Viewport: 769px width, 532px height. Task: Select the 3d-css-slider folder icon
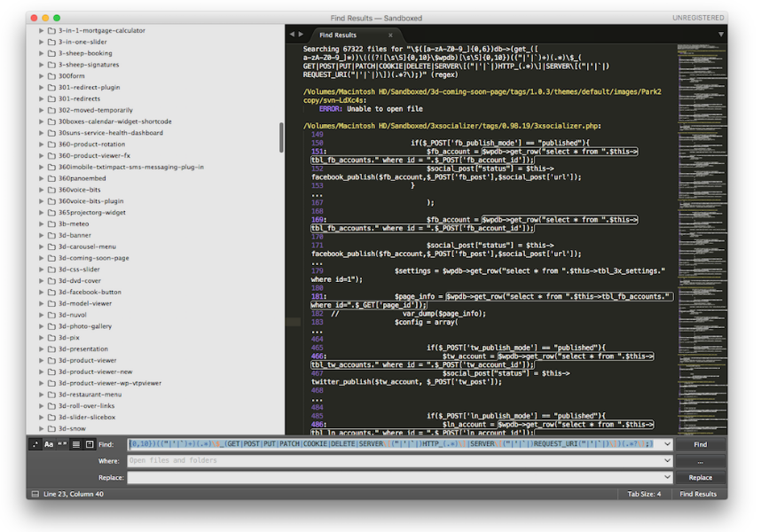51,270
